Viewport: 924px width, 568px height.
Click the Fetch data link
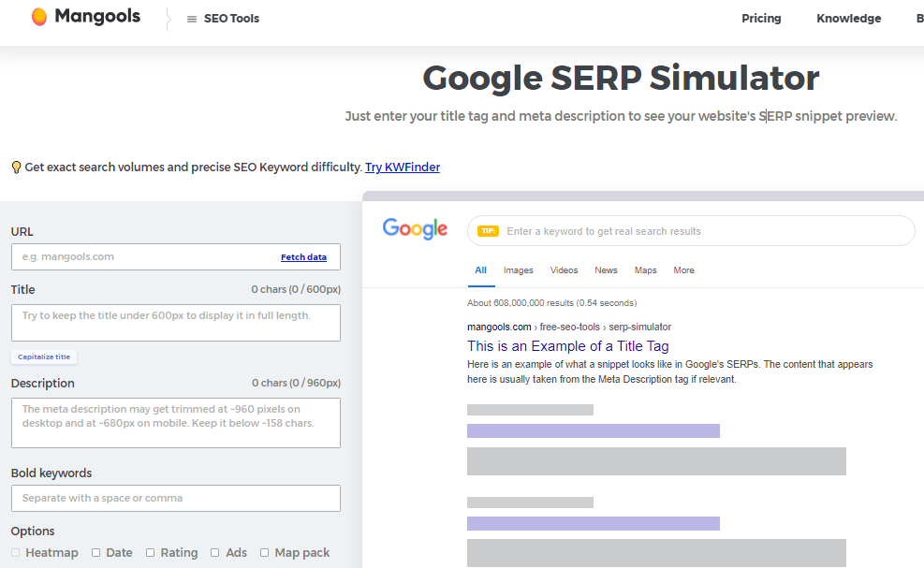pyautogui.click(x=303, y=257)
